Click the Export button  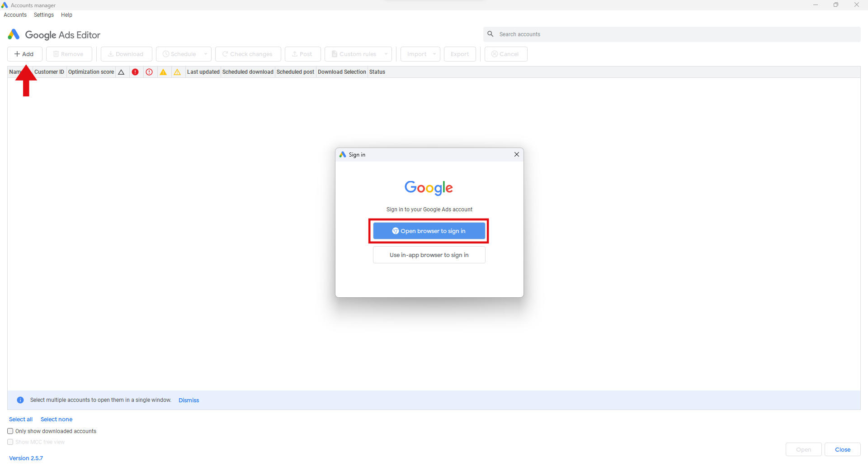(x=460, y=54)
